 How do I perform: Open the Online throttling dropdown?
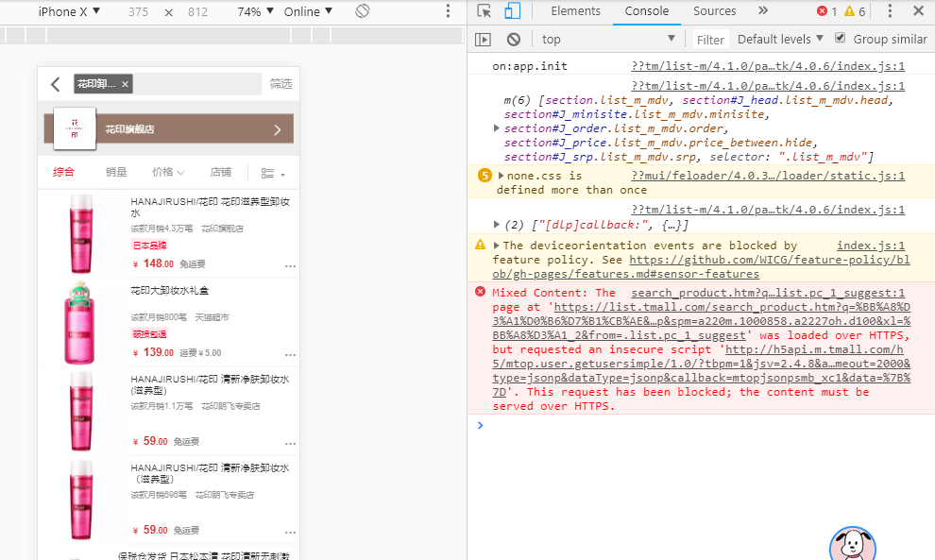pyautogui.click(x=308, y=11)
